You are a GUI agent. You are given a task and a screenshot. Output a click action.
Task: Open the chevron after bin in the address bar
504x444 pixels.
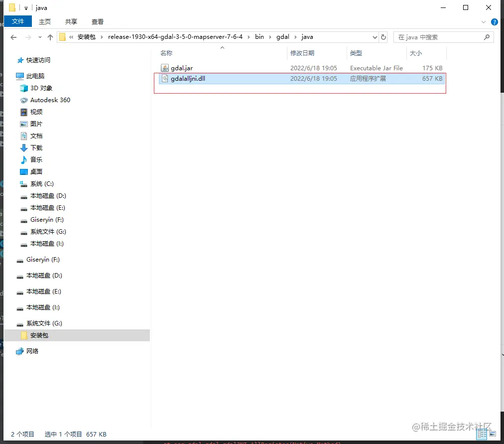point(269,37)
